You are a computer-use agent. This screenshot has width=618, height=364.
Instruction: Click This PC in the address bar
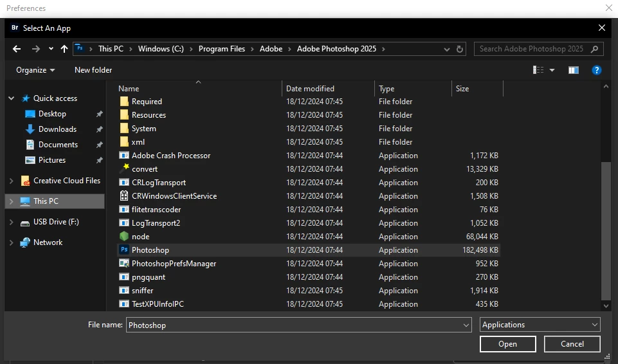[111, 49]
